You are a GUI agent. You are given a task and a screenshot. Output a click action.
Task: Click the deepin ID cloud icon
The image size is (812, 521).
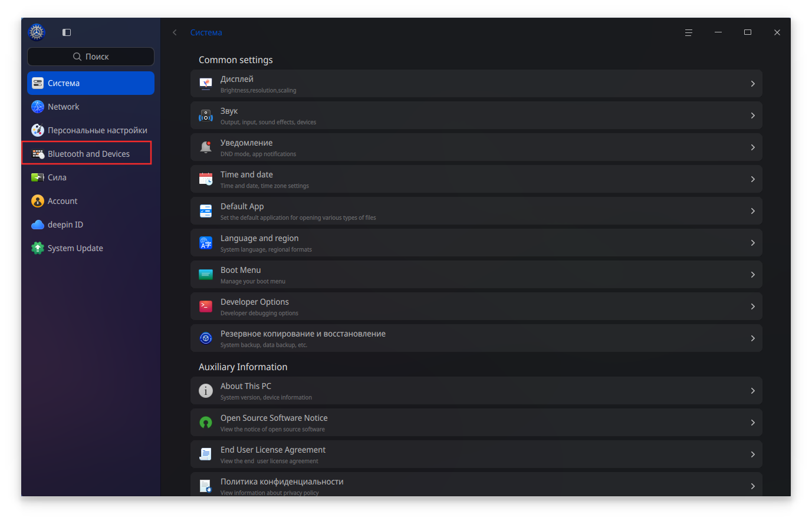point(38,225)
